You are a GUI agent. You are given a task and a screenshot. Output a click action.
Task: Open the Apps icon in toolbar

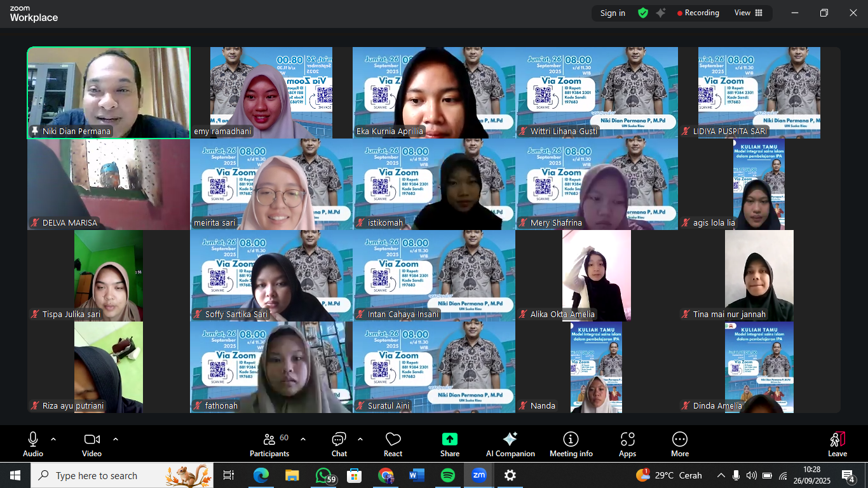pyautogui.click(x=627, y=440)
